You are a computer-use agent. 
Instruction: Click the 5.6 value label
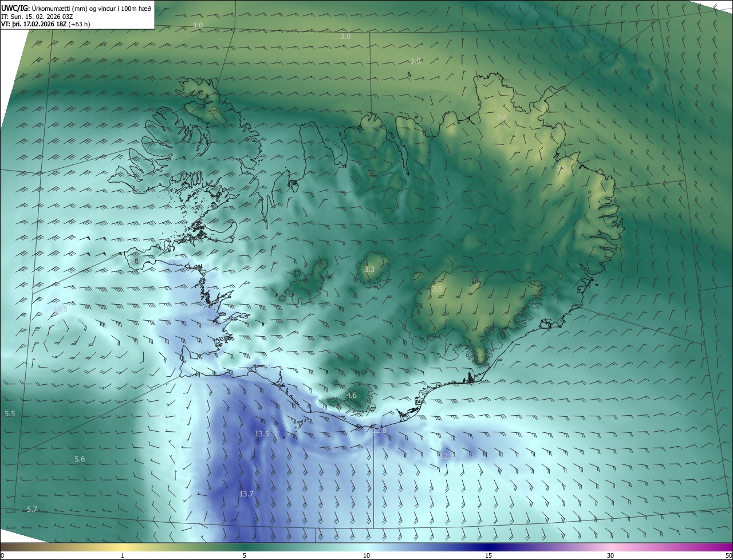click(80, 459)
